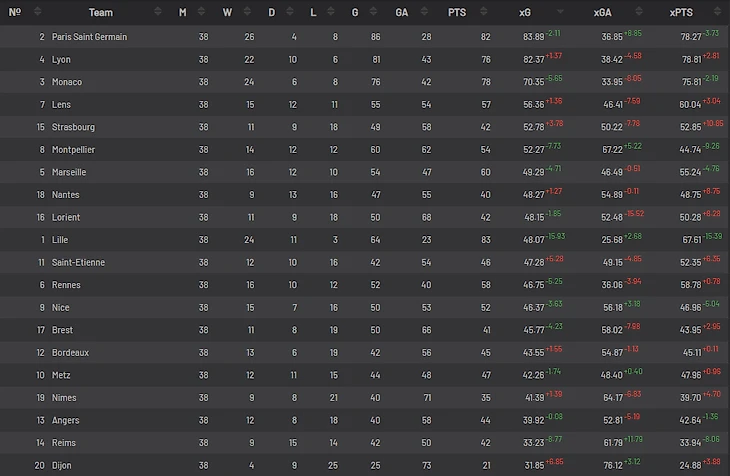Open the Dijon team page

point(63,465)
